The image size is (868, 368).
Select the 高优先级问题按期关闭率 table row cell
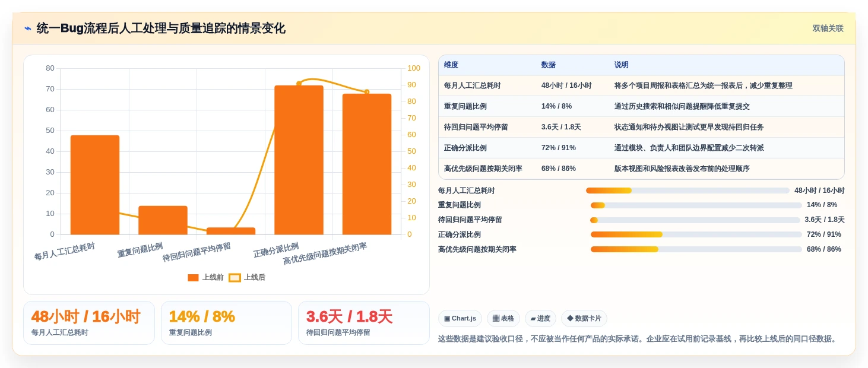487,169
